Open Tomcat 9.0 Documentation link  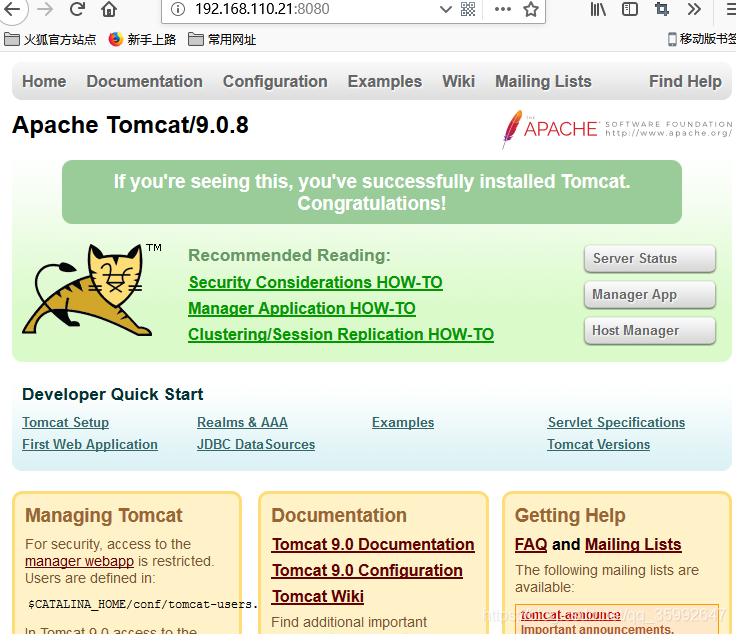(x=373, y=544)
